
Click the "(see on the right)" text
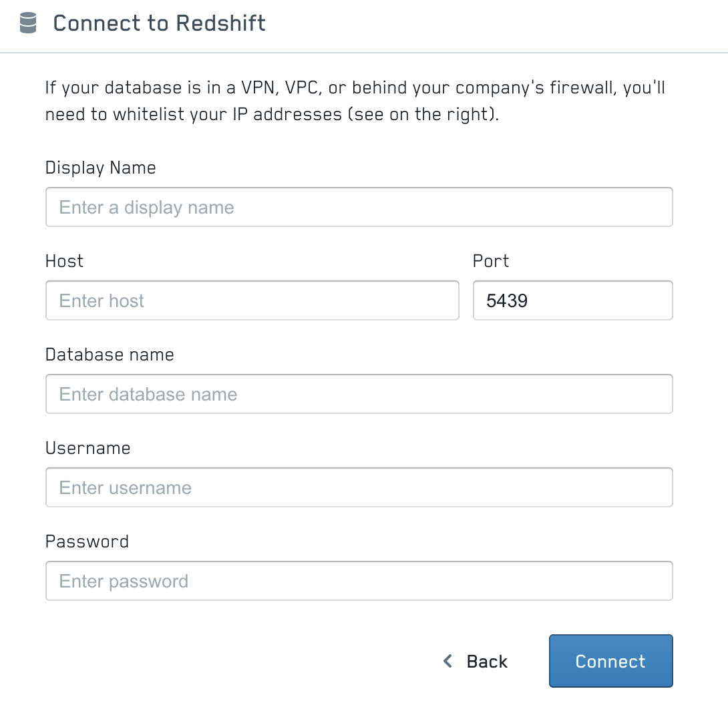tap(422, 114)
